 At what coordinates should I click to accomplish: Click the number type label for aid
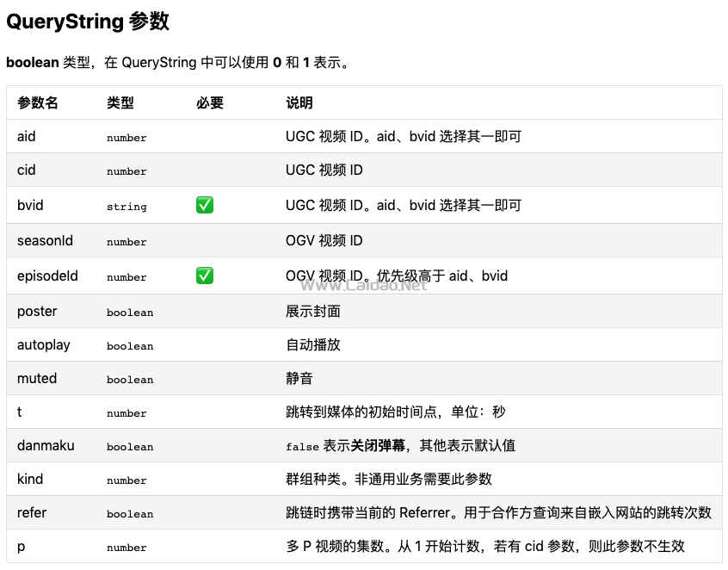pyautogui.click(x=126, y=137)
